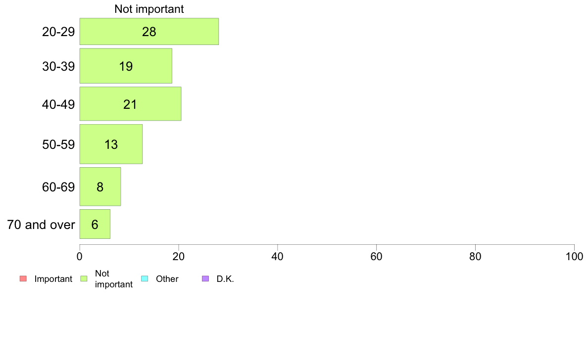Click the purple D.K. legend swatch
Viewport: 588px width, 364px height.
(x=205, y=279)
